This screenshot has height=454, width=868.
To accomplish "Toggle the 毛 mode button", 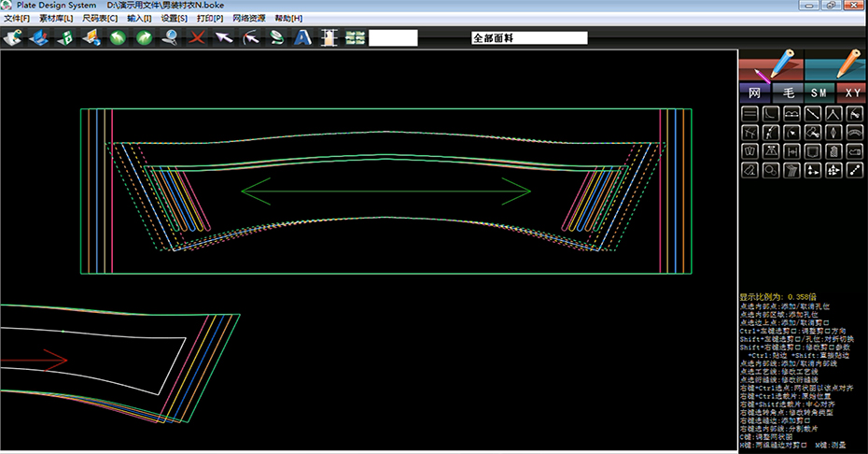I will point(787,92).
